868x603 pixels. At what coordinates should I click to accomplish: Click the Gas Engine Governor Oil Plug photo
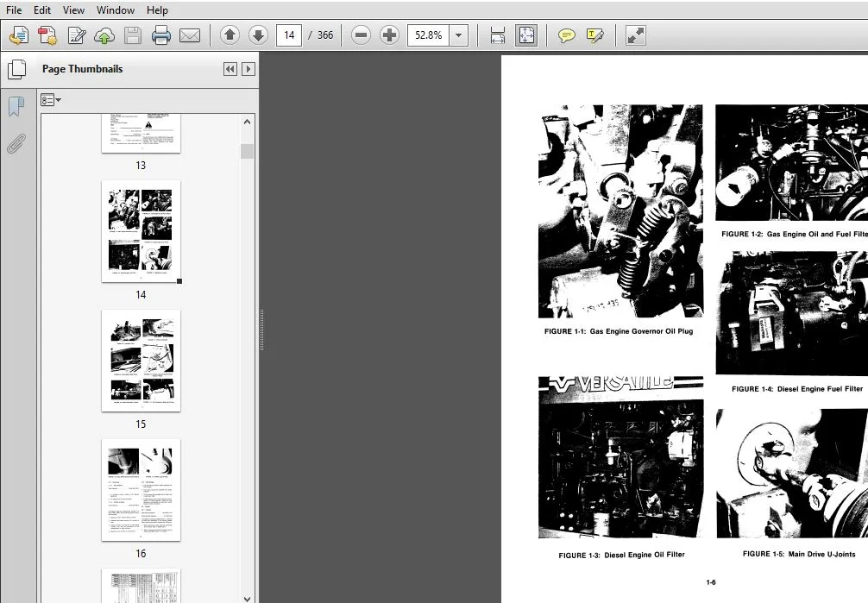point(620,211)
